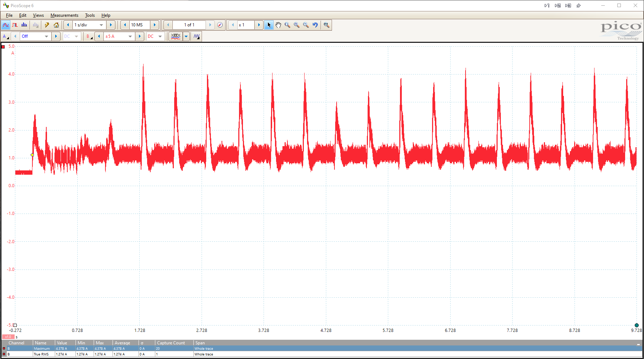Click the x 1 zoom factor field
Viewport: 644px width, 359px height.
click(x=246, y=25)
